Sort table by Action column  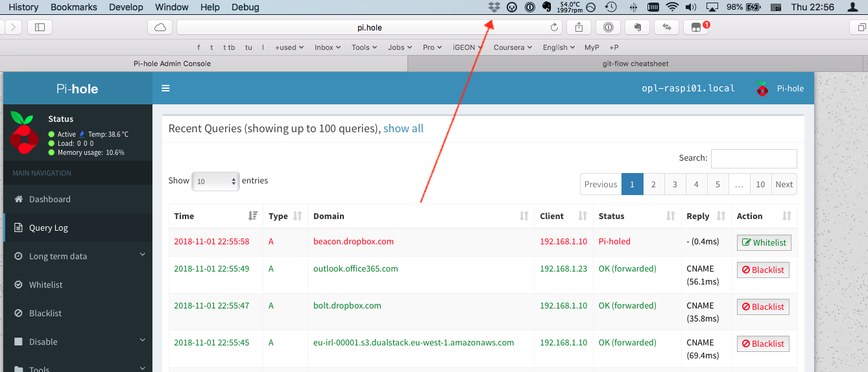tap(764, 216)
